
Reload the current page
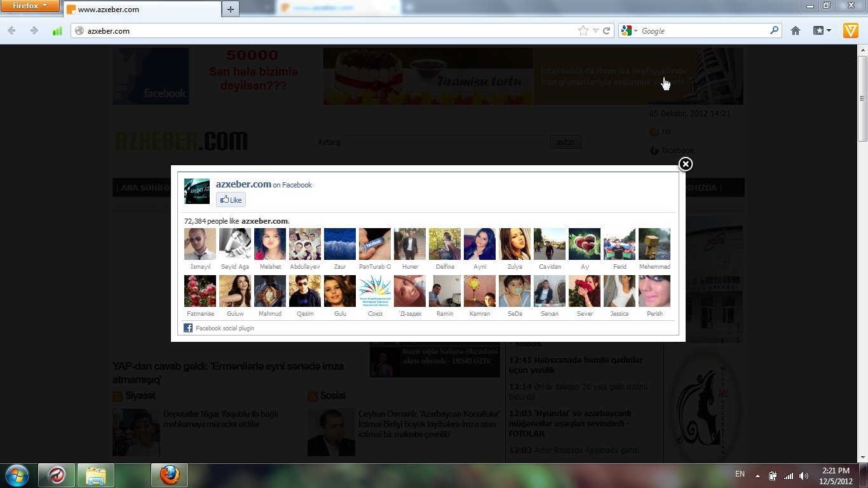tap(607, 30)
